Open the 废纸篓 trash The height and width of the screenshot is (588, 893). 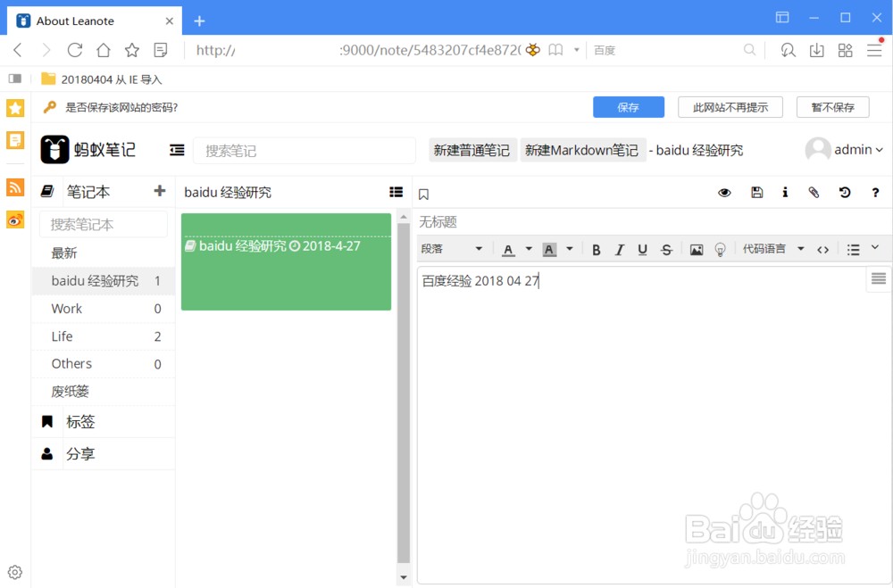103,392
